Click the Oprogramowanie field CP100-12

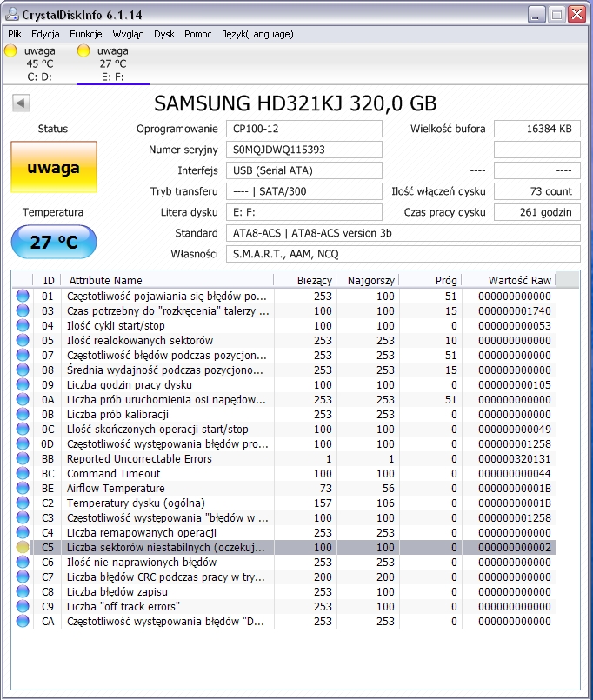tap(304, 129)
